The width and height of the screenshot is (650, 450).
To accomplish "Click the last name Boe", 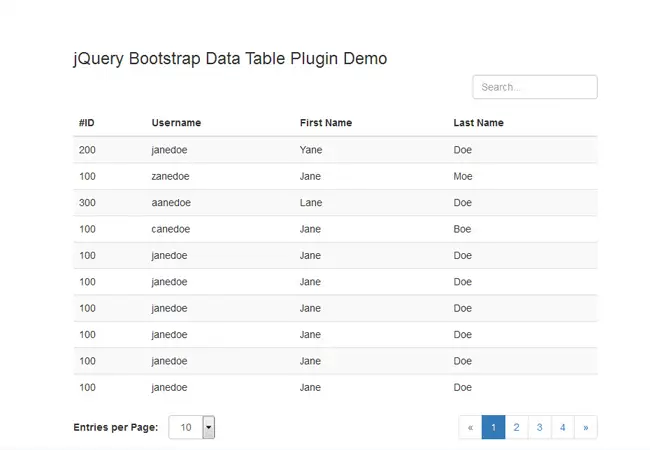I will [x=462, y=229].
